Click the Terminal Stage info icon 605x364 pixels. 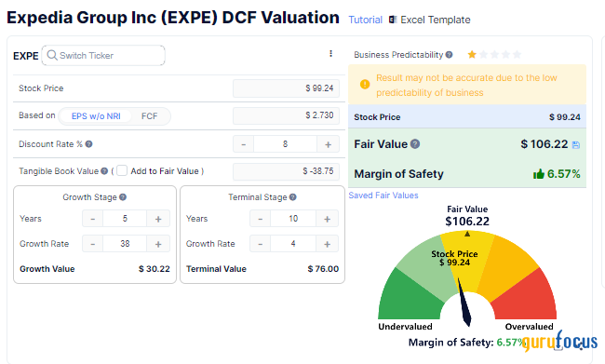pos(293,197)
